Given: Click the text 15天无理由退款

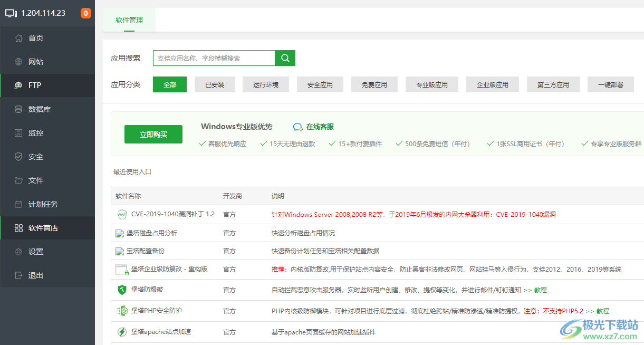Looking at the screenshot, I should (x=292, y=143).
